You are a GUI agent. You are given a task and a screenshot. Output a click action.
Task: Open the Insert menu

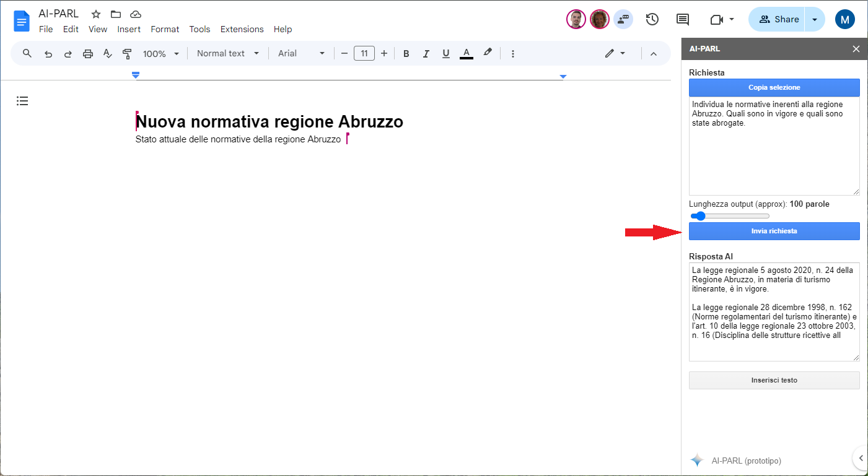[129, 29]
